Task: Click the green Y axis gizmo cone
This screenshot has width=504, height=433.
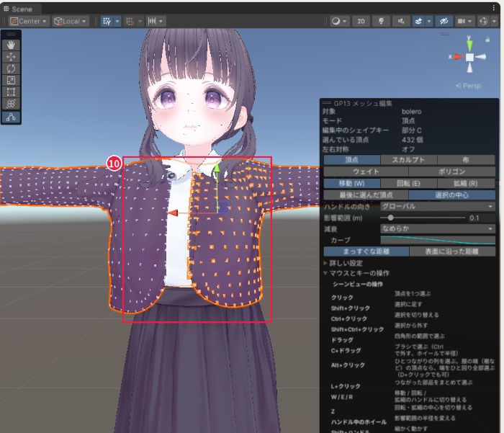Action: [x=469, y=45]
